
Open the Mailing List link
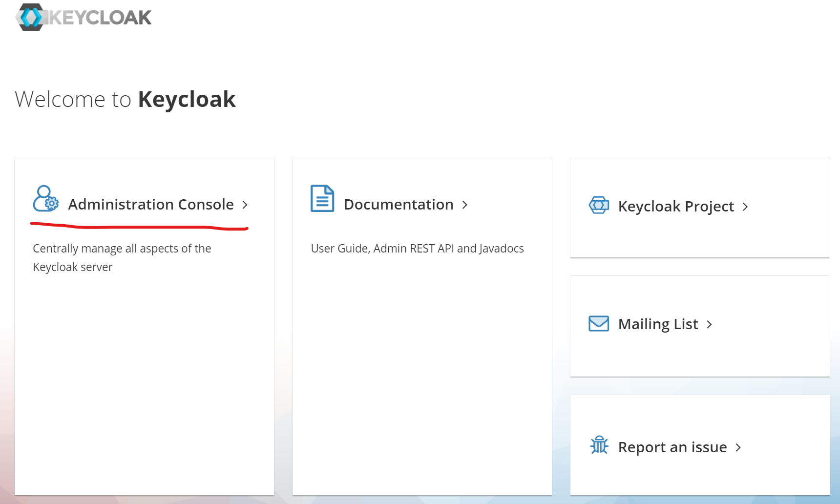click(x=657, y=323)
